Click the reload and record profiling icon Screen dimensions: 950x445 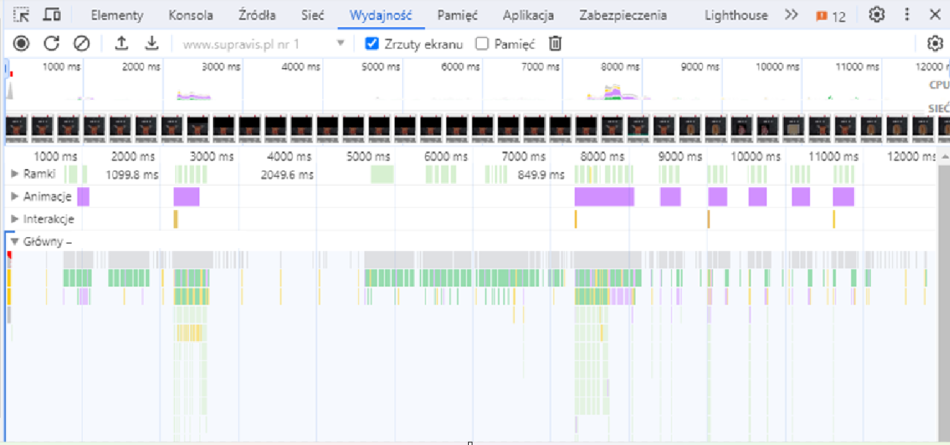[52, 44]
